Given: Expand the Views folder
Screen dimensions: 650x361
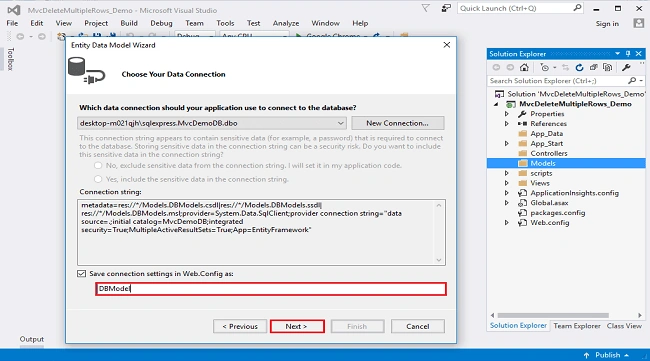Looking at the screenshot, I should [x=507, y=183].
